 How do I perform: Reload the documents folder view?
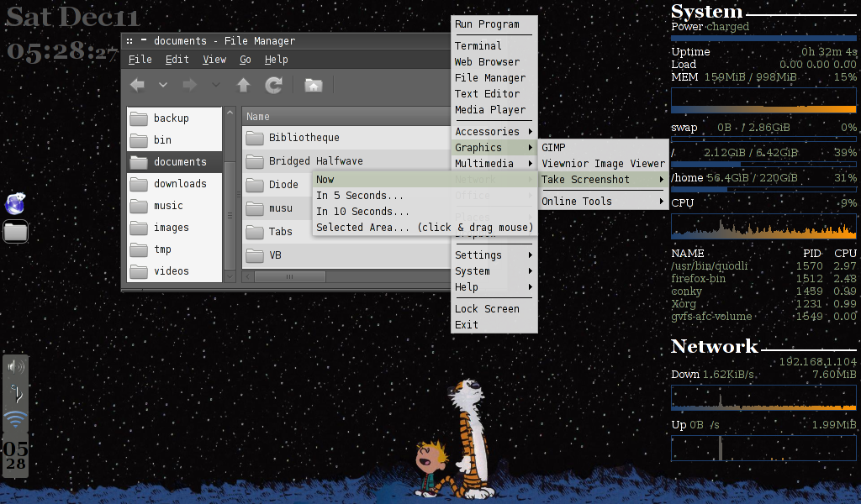tap(273, 85)
